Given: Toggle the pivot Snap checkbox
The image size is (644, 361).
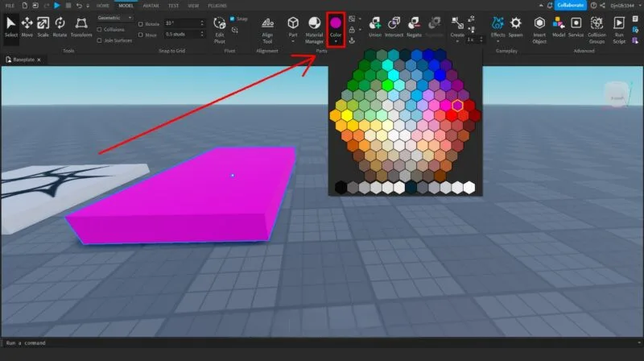Looking at the screenshot, I should pos(232,19).
